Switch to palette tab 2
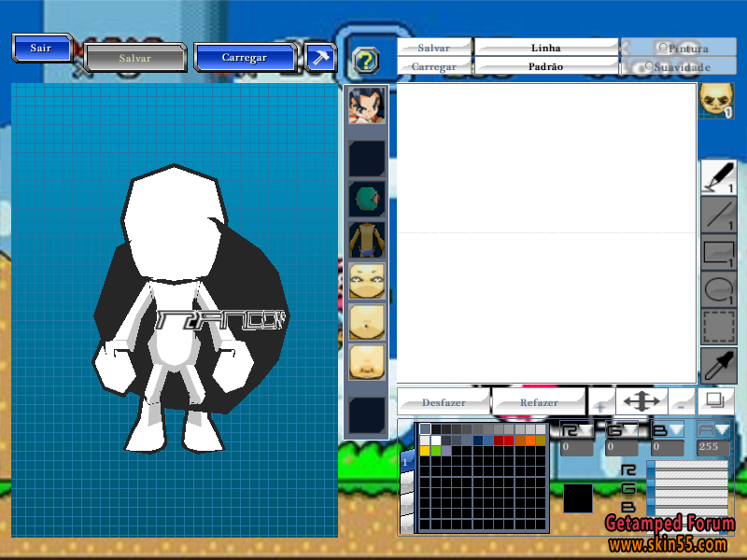 [406, 483]
